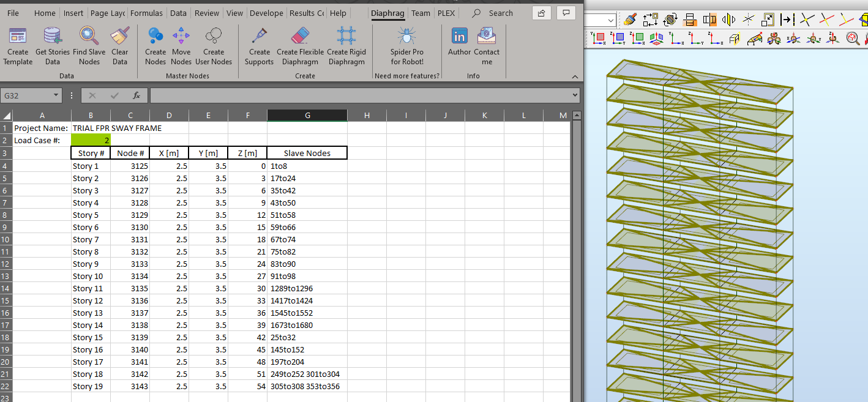Switch to the 3D planes view icon
868x402 pixels.
[x=656, y=39]
